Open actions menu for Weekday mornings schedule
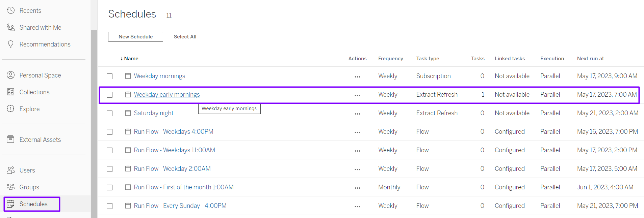 coord(357,76)
